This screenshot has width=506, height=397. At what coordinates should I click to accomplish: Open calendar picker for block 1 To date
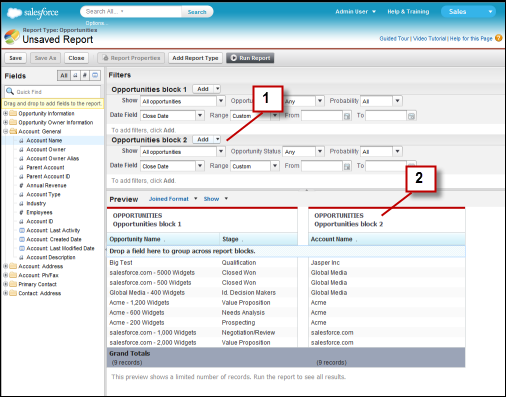click(x=411, y=116)
